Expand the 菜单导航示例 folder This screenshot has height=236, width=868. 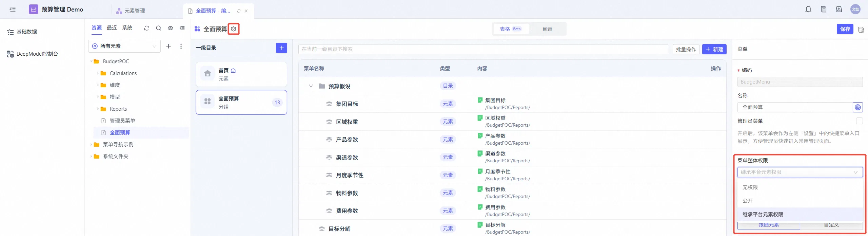[x=91, y=145]
